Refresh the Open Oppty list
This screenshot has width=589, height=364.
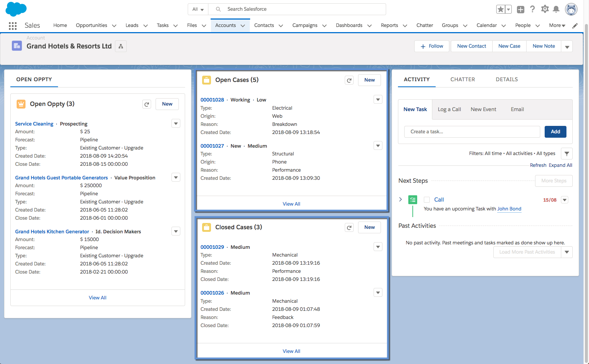point(147,104)
